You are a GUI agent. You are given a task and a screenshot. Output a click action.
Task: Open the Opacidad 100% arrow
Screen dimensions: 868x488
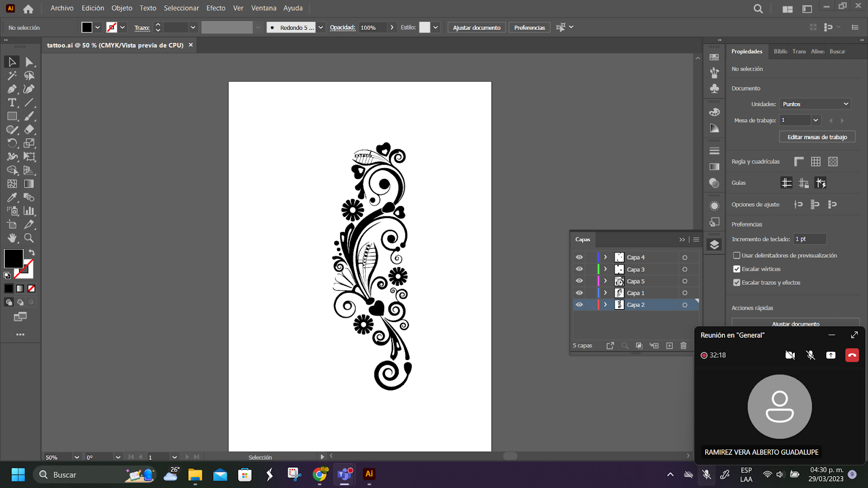click(x=392, y=28)
